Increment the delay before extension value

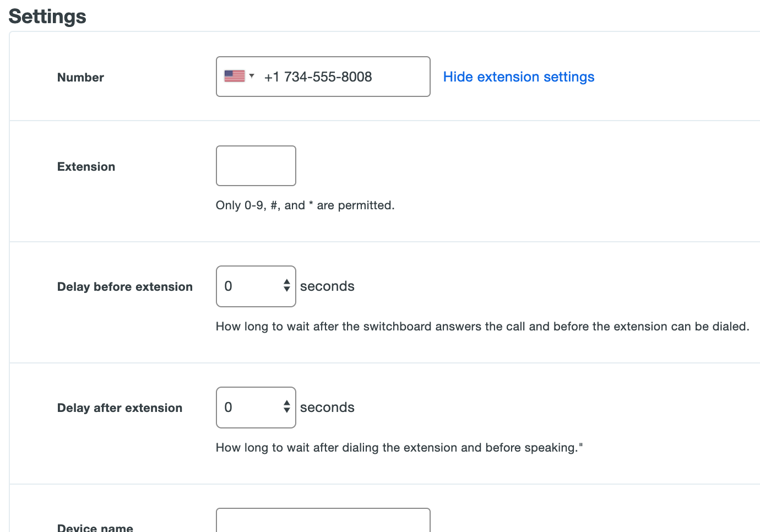click(x=287, y=282)
